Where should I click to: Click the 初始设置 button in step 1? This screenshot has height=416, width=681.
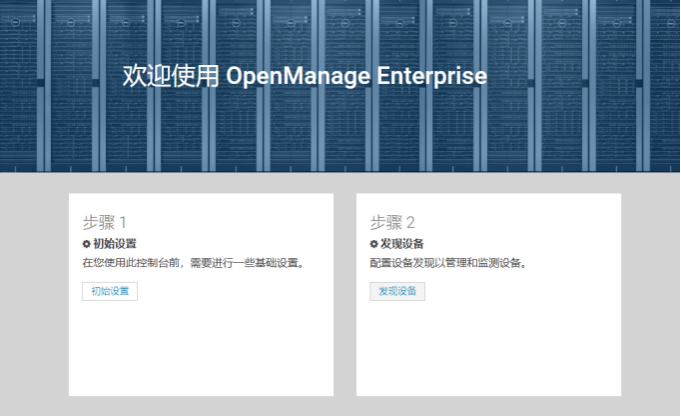click(x=110, y=291)
